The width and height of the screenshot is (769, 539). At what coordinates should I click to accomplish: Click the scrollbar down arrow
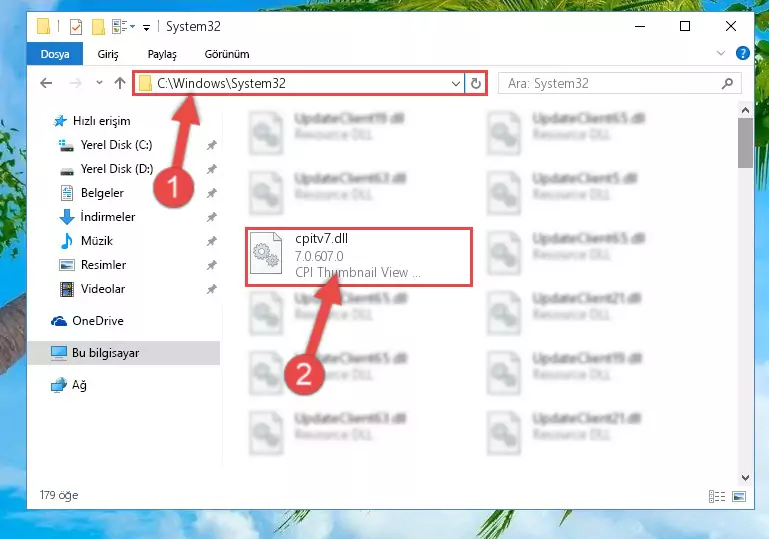click(x=745, y=478)
